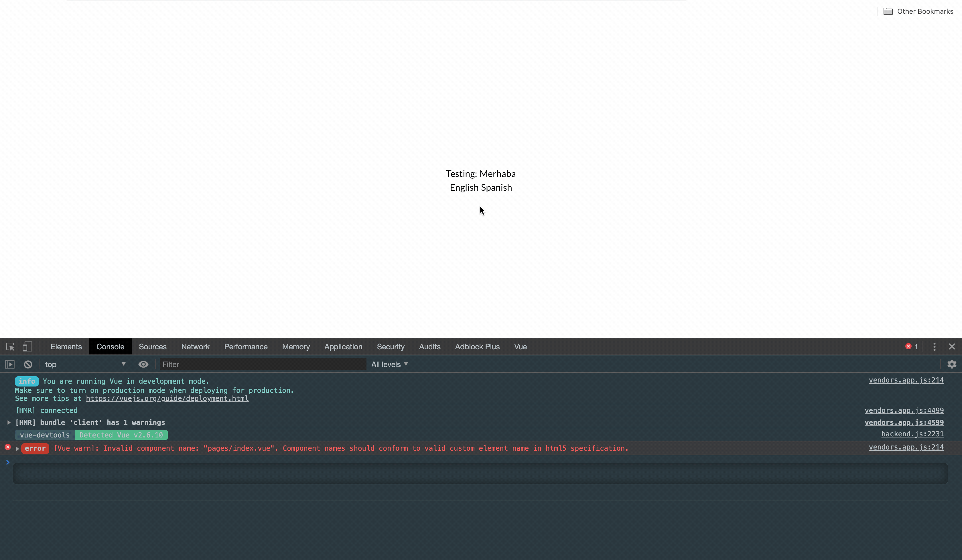Toggle the device emulation icon
The height and width of the screenshot is (560, 962).
tap(27, 347)
